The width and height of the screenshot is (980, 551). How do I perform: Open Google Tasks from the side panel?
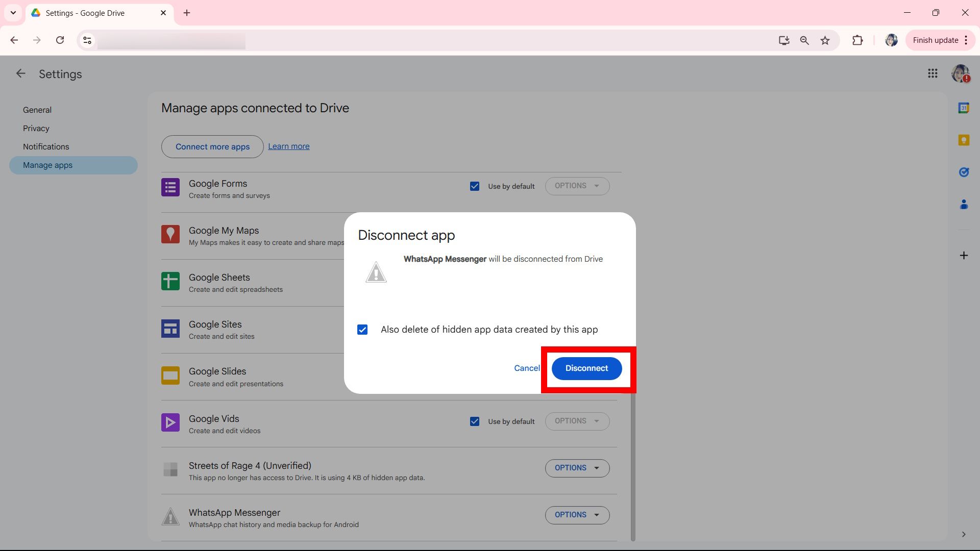(x=964, y=172)
